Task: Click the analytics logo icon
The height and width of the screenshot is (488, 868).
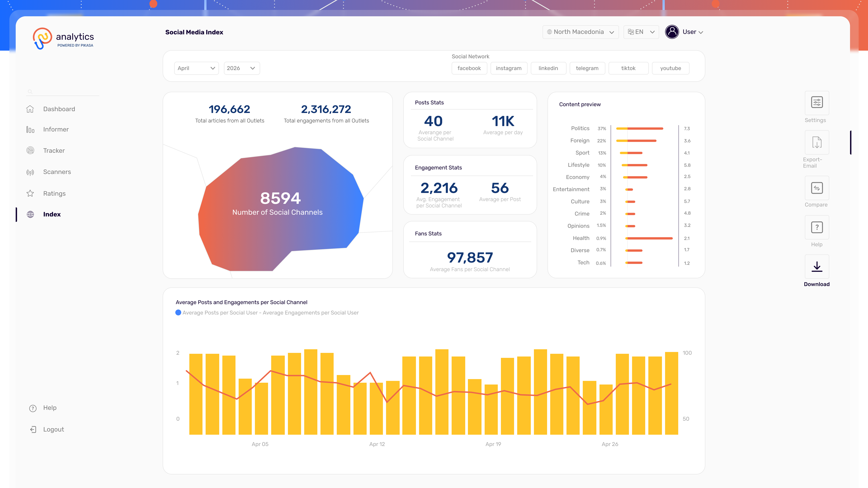Action: click(42, 38)
